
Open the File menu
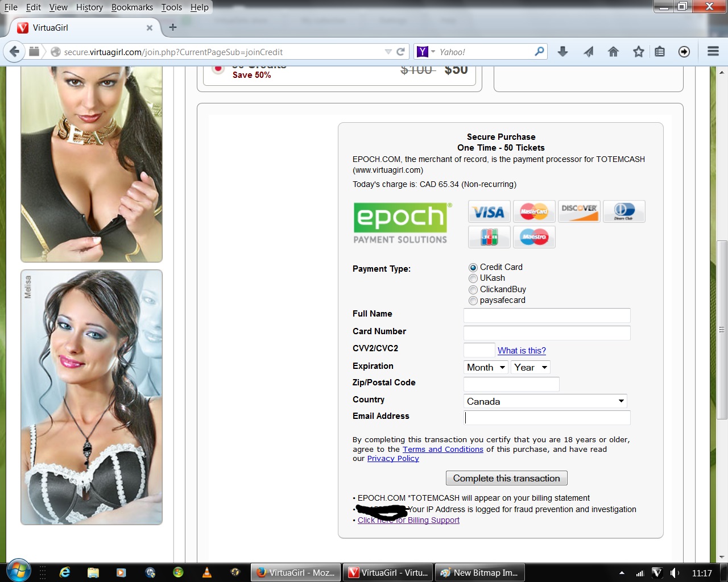pyautogui.click(x=11, y=7)
